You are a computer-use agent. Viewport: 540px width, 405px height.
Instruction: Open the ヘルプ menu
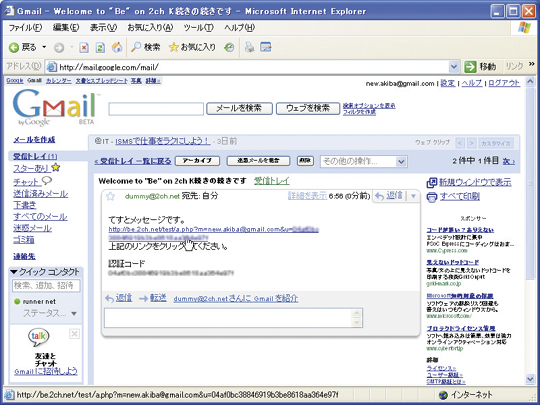pyautogui.click(x=239, y=28)
